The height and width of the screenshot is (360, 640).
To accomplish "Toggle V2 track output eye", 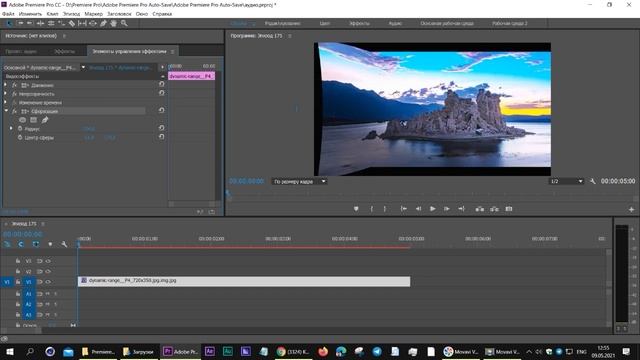I will coord(48,271).
